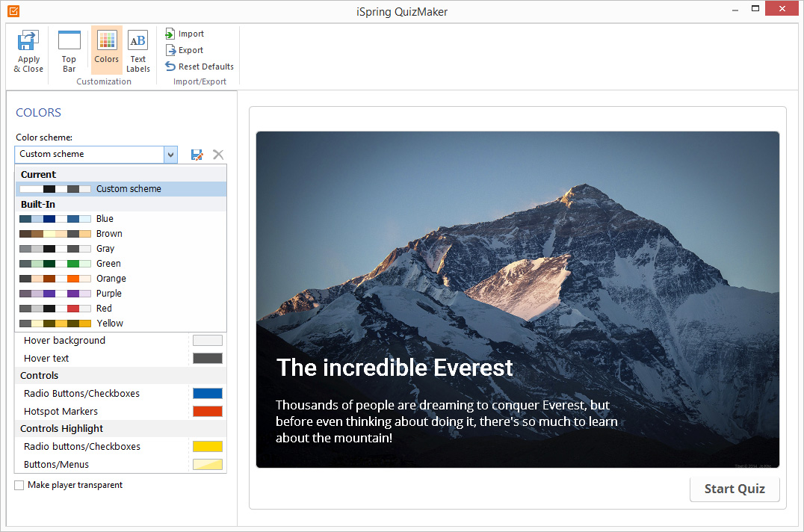Click the Top Bar customization icon
Image resolution: width=804 pixels, height=532 pixels.
click(x=69, y=49)
